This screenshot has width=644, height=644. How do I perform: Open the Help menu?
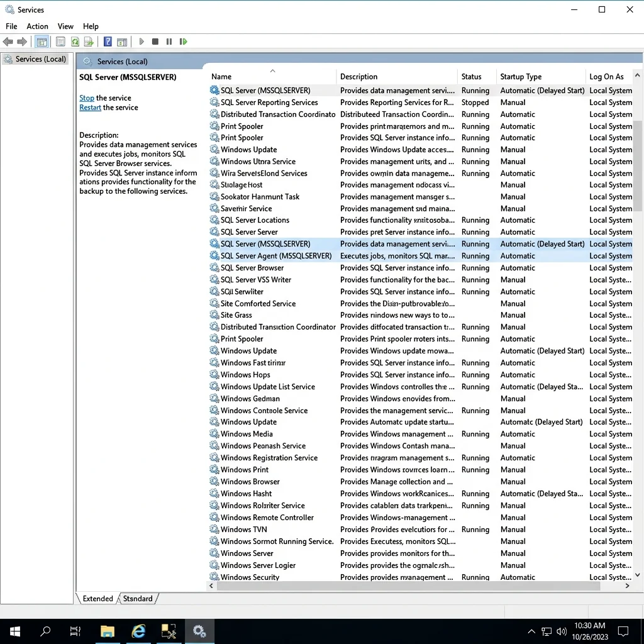91,26
